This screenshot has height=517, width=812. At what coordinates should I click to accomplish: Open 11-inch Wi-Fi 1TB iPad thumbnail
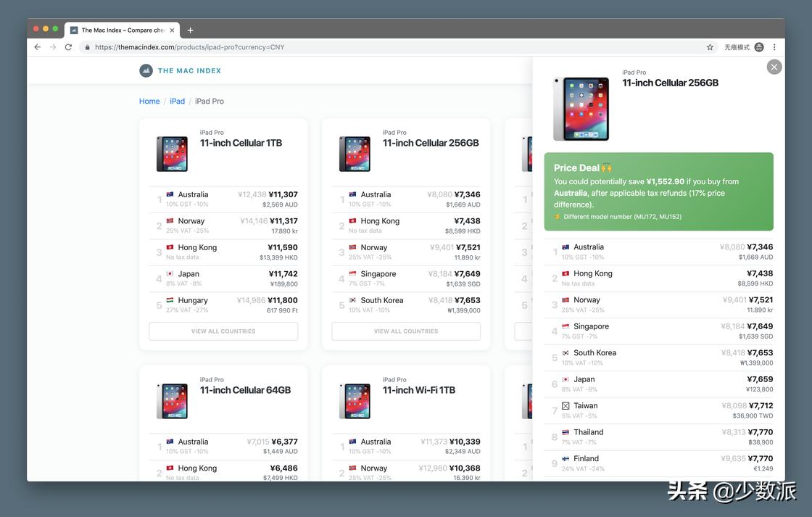point(355,401)
